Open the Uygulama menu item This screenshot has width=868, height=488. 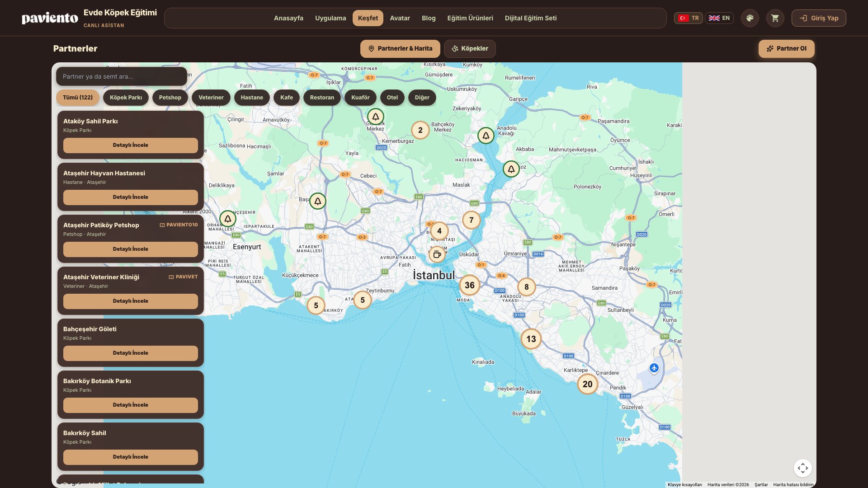(x=330, y=18)
